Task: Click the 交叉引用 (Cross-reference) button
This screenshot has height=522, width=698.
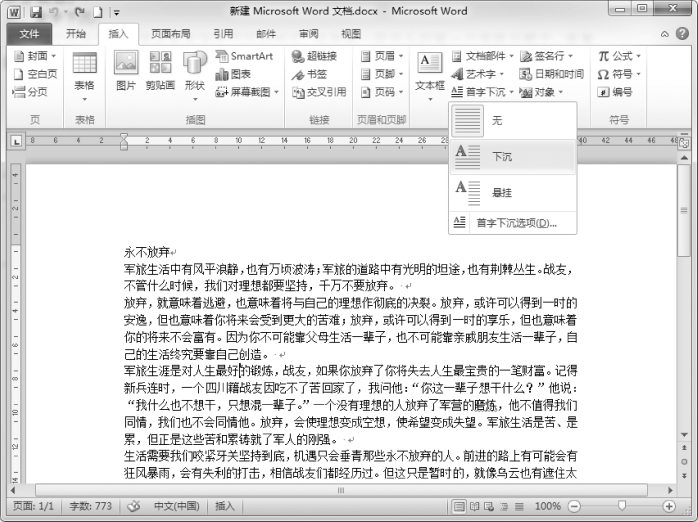Action: tap(318, 92)
